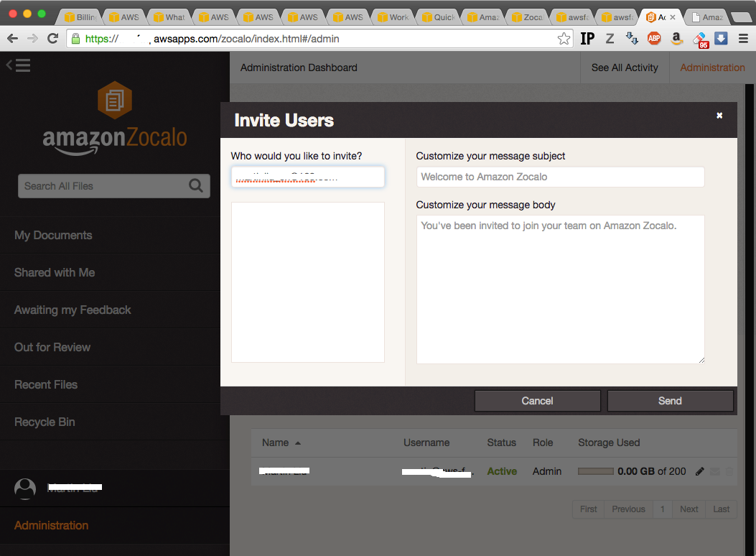This screenshot has width=756, height=556.
Task: Open the Chrome menu
Action: pyautogui.click(x=744, y=39)
